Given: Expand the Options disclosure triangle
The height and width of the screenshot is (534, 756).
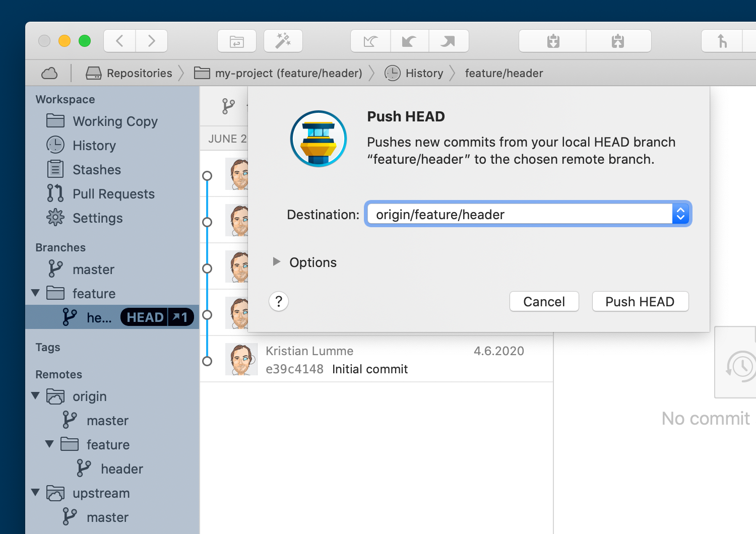Looking at the screenshot, I should (276, 261).
